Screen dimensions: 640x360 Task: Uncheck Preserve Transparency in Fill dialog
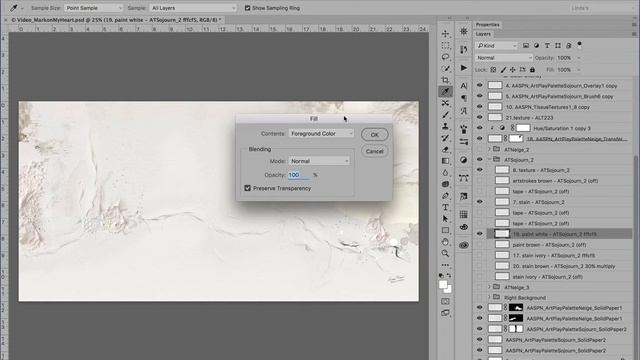tap(247, 188)
